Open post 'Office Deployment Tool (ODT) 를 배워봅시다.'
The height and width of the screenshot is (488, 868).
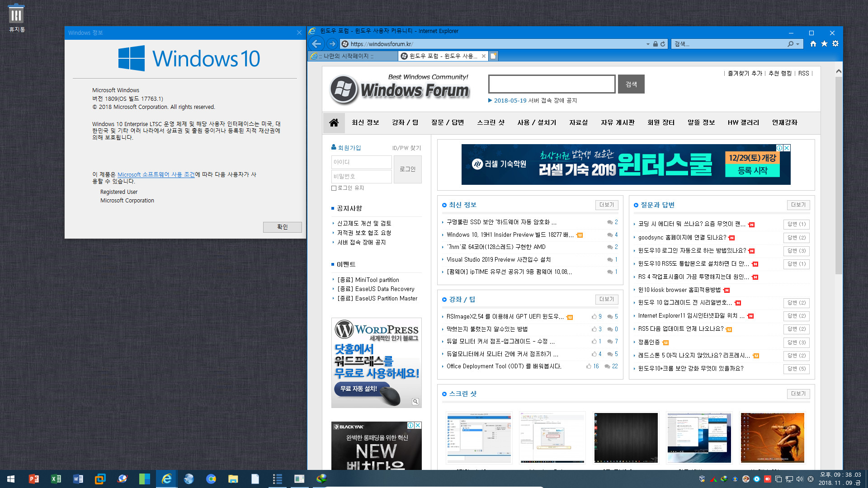(x=504, y=366)
